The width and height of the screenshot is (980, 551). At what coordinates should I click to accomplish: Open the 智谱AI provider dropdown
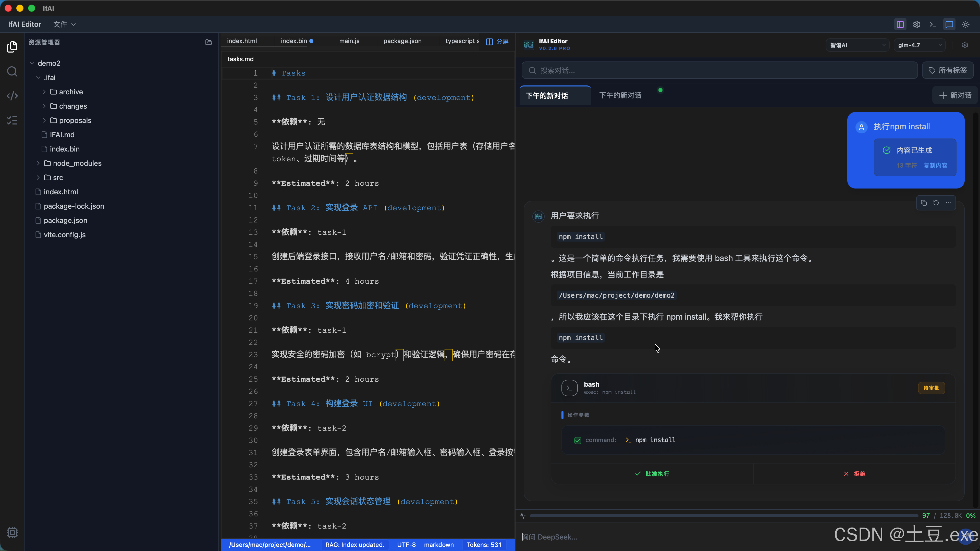pos(857,45)
